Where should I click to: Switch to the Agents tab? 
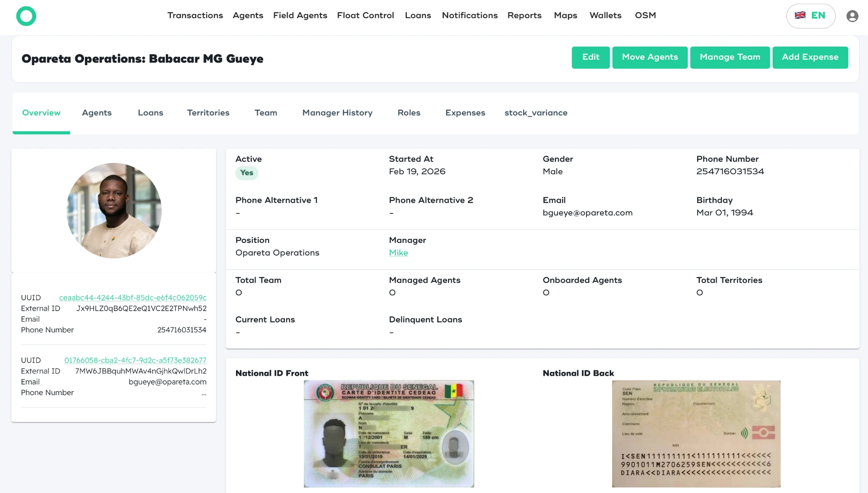(x=97, y=113)
